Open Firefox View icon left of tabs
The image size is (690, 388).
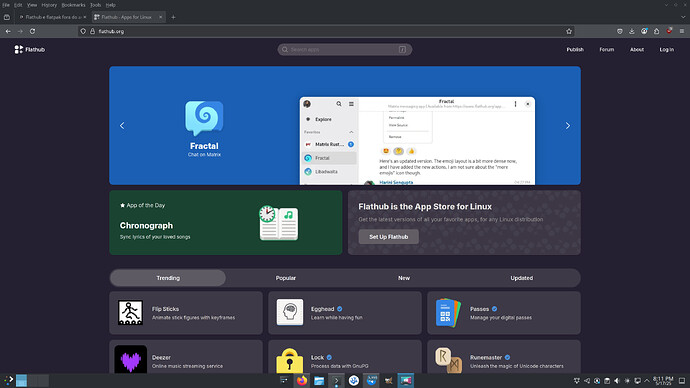(7, 17)
